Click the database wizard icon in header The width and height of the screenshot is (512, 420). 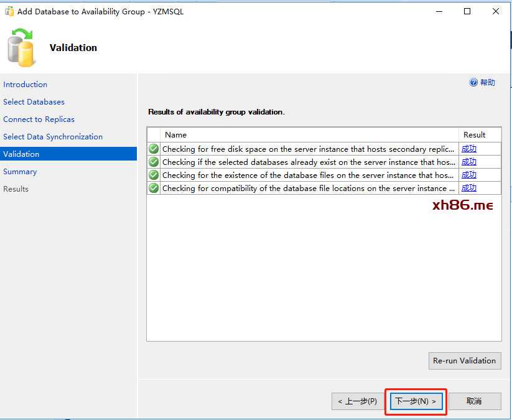point(21,48)
